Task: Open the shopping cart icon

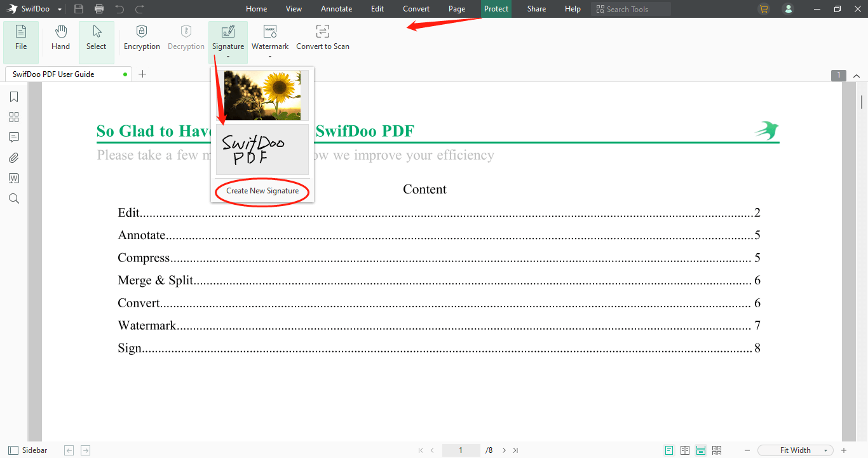Action: 763,9
